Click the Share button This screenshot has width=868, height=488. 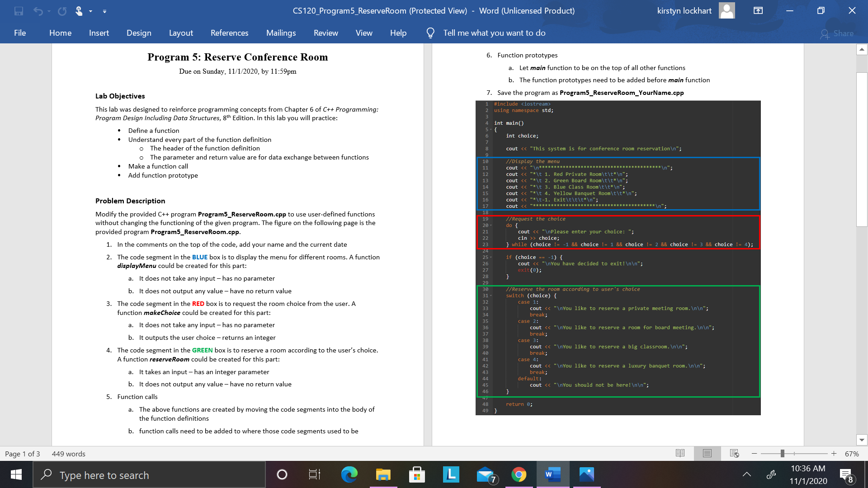(x=837, y=33)
